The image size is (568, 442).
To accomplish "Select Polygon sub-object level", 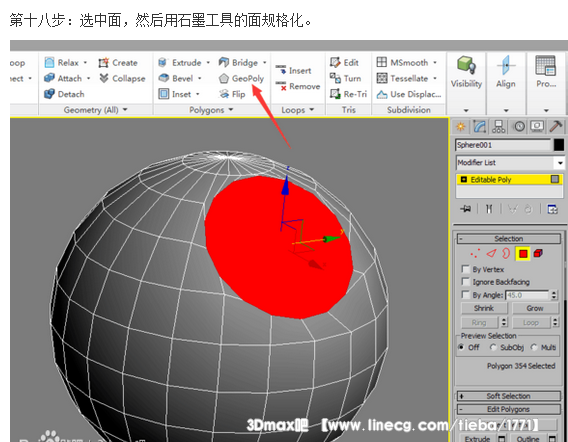I will coord(523,254).
